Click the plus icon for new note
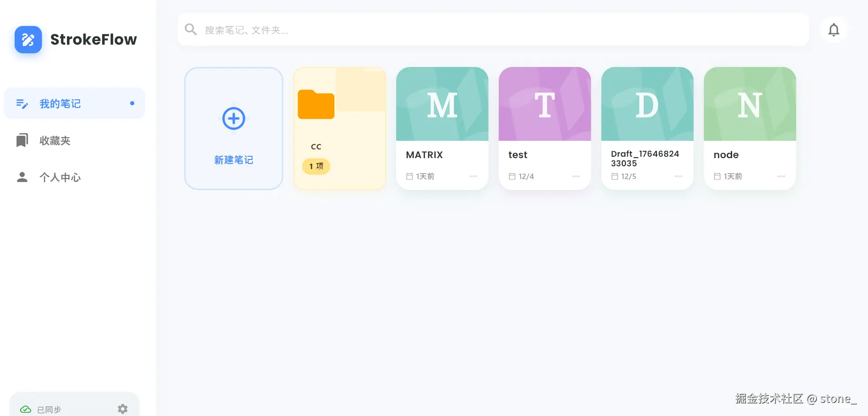 [234, 118]
